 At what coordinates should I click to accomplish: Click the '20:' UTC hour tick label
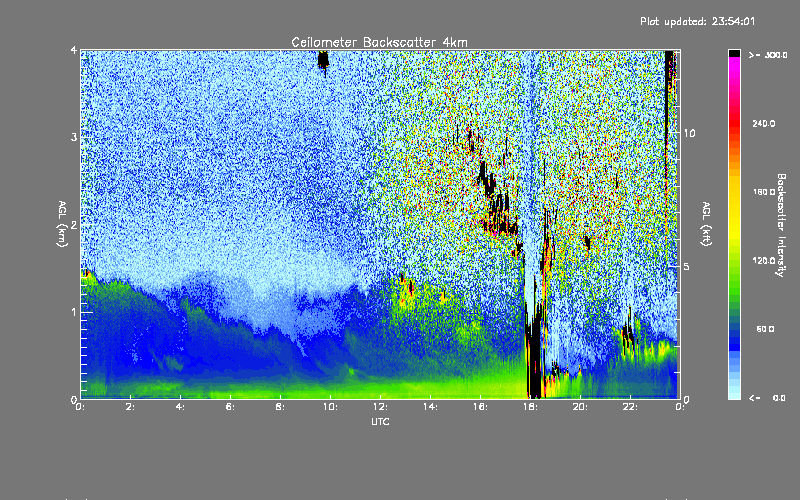pyautogui.click(x=580, y=407)
